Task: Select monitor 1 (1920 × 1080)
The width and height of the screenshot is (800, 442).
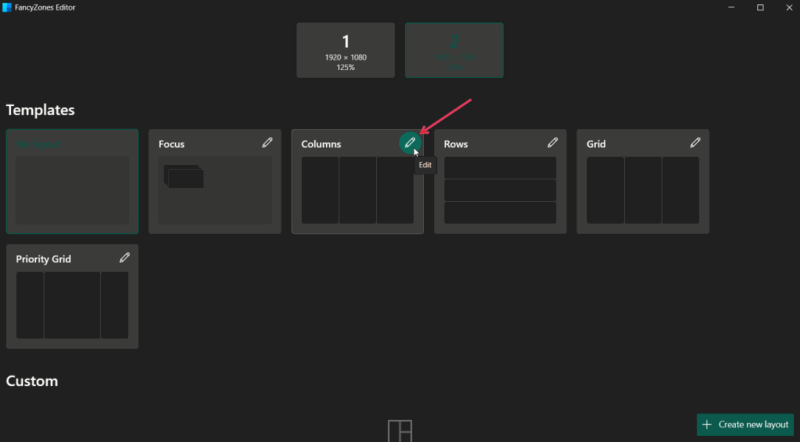Action: pyautogui.click(x=346, y=49)
